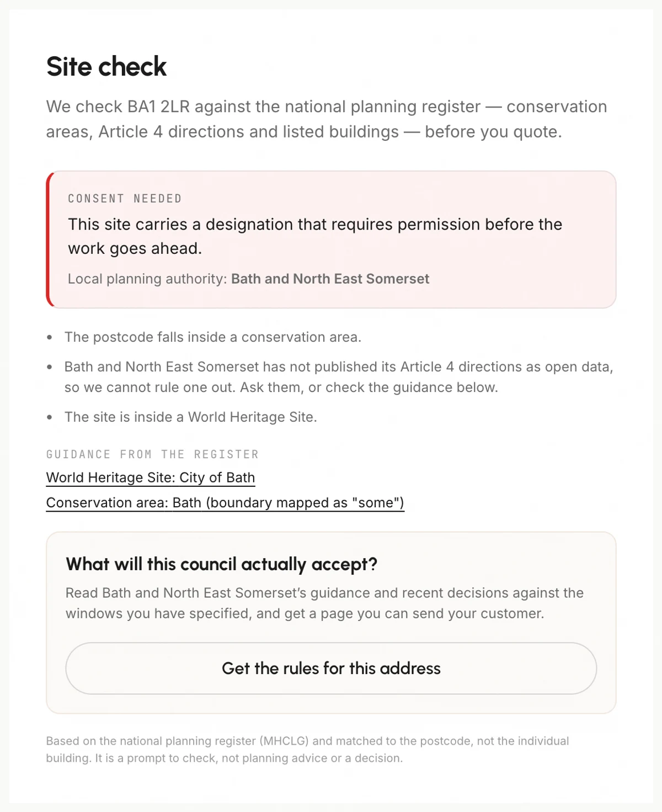Click the GUIDANCE FROM THE REGISTER label
Image resolution: width=662 pixels, height=812 pixels.
152,454
